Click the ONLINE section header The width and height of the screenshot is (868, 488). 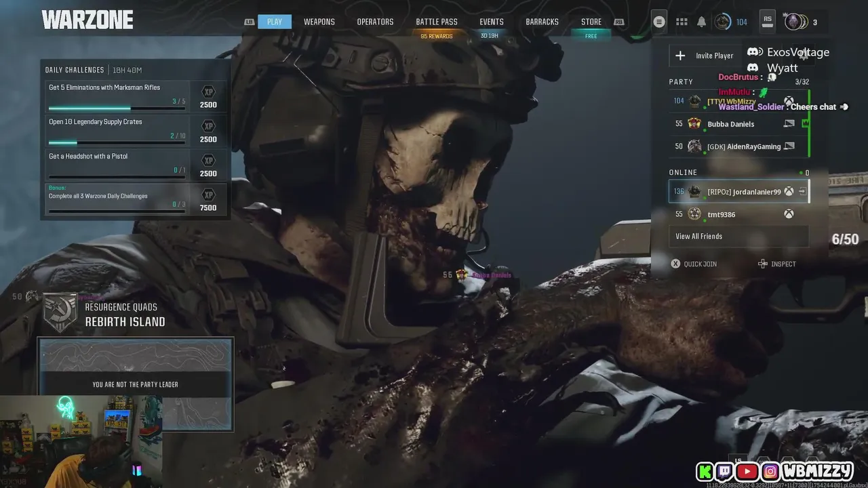(683, 173)
